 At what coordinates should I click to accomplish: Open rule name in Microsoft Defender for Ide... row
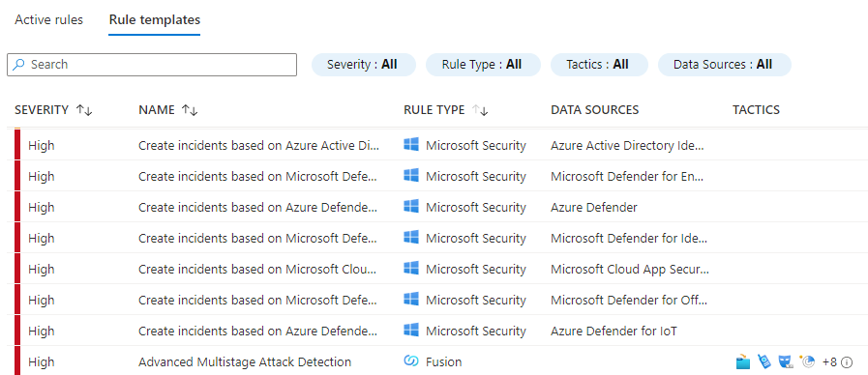click(x=258, y=239)
